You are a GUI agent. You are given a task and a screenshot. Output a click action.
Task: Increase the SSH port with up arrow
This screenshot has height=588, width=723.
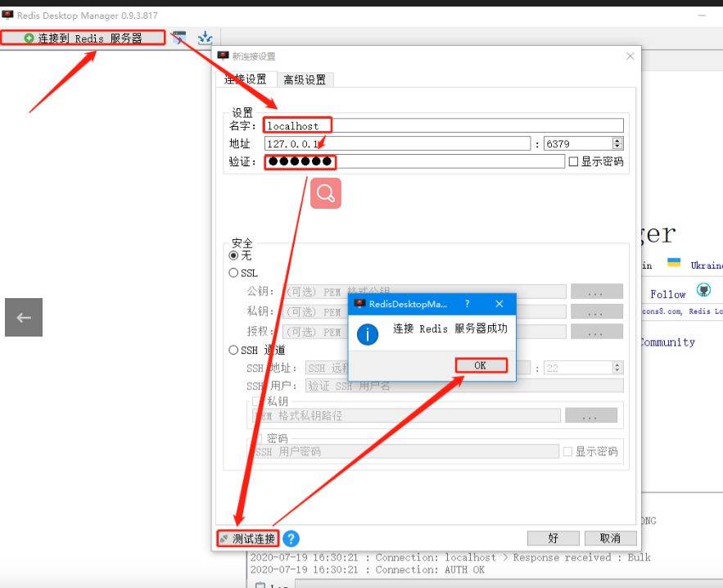(x=617, y=364)
